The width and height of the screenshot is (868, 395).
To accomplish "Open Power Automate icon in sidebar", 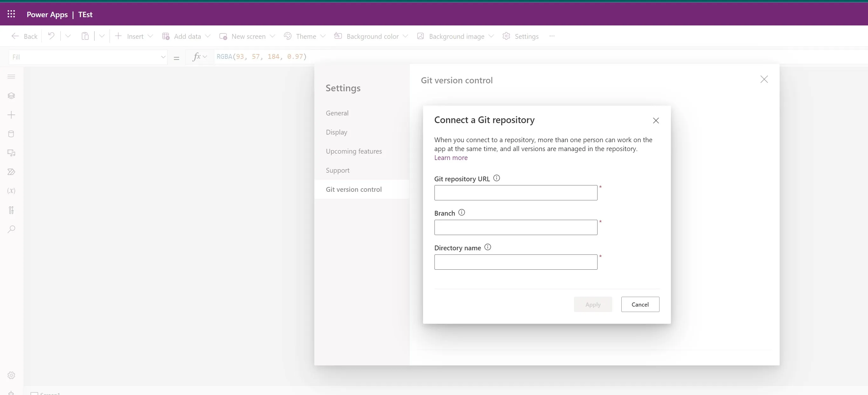I will pos(11,172).
